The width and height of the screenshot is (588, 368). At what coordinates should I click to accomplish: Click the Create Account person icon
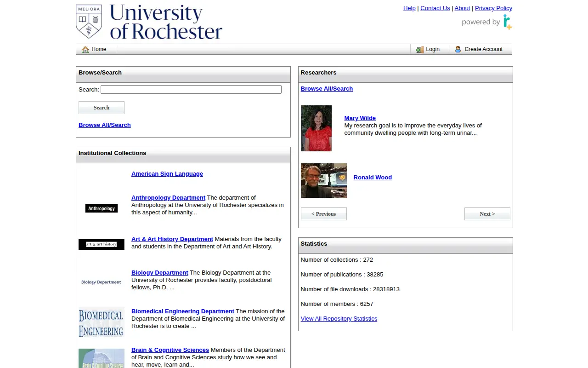click(x=458, y=49)
